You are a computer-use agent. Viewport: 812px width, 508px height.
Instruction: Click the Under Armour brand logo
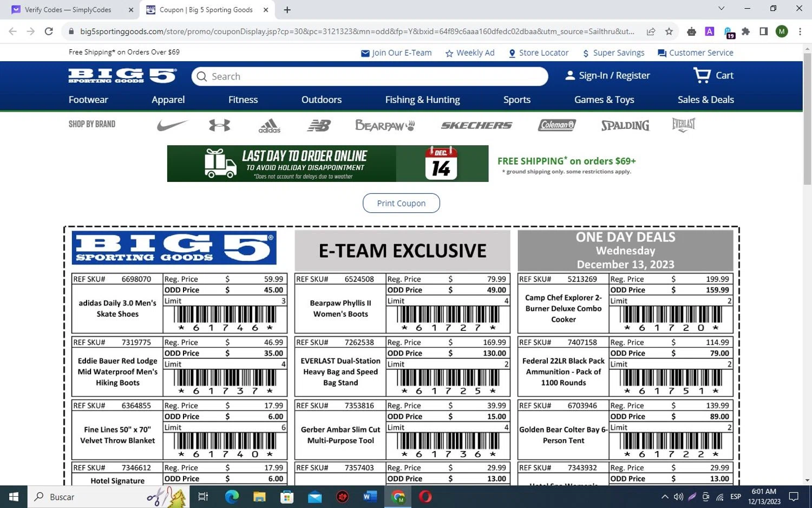[219, 125]
